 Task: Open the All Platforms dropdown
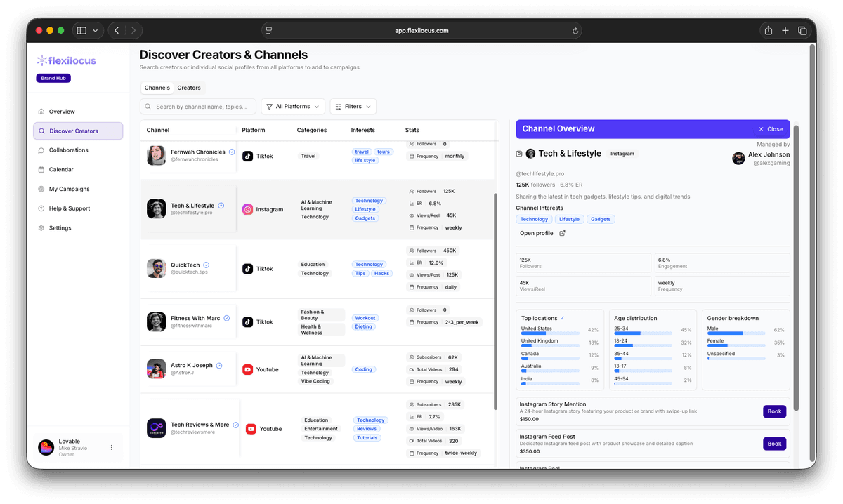tap(293, 107)
